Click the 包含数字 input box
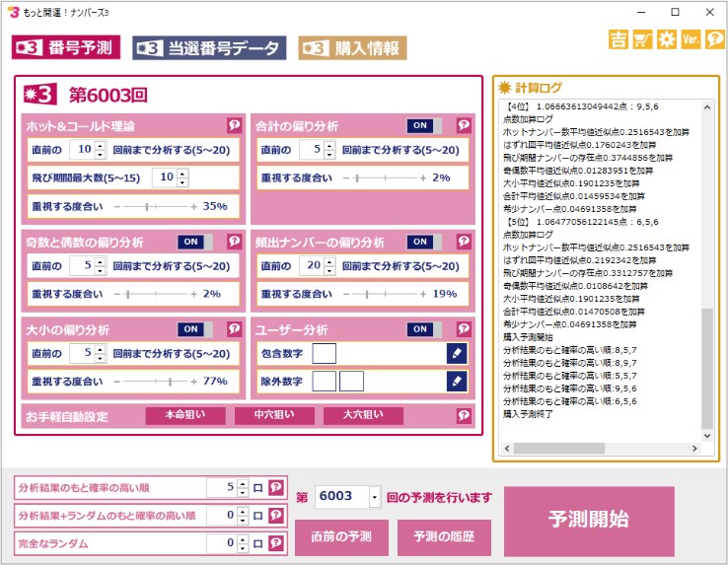This screenshot has height=565, width=728. (325, 354)
